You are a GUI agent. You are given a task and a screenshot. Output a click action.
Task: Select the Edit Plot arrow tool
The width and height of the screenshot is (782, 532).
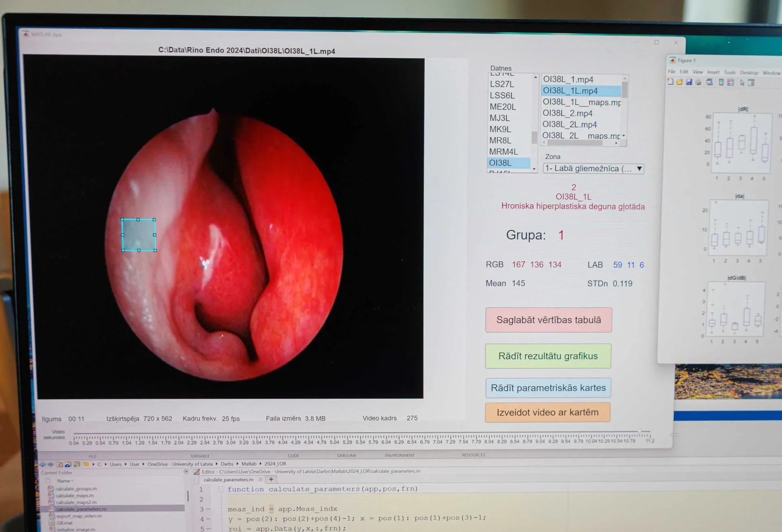(742, 83)
